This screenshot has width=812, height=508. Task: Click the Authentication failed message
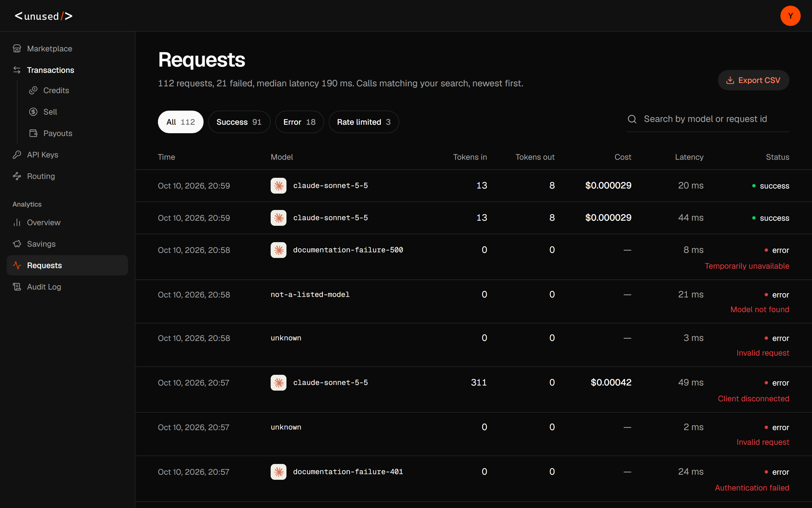(752, 488)
